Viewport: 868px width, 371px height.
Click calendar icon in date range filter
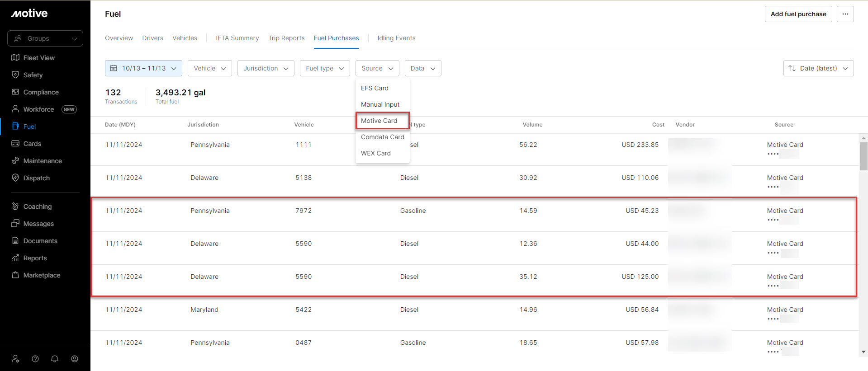point(114,68)
